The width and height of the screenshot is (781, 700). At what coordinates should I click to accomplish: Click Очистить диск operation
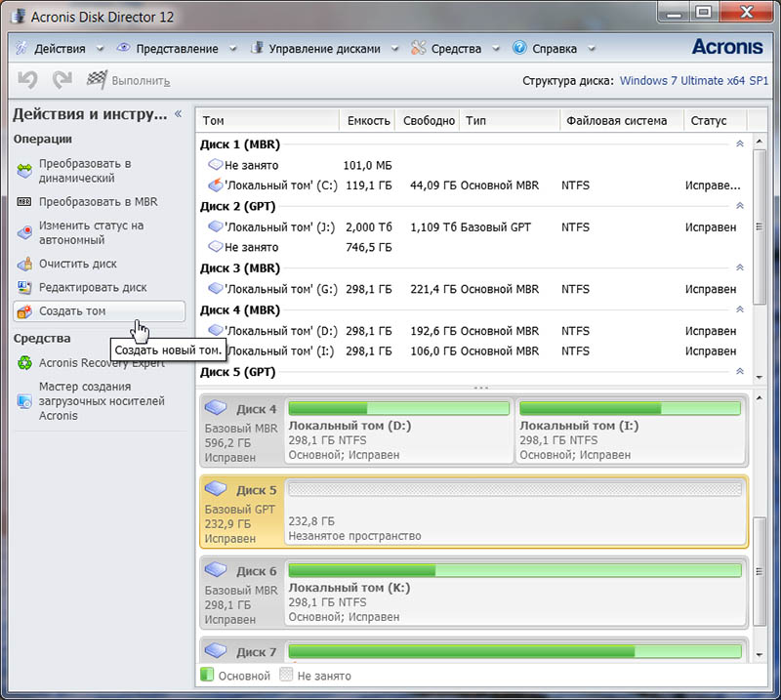[78, 264]
